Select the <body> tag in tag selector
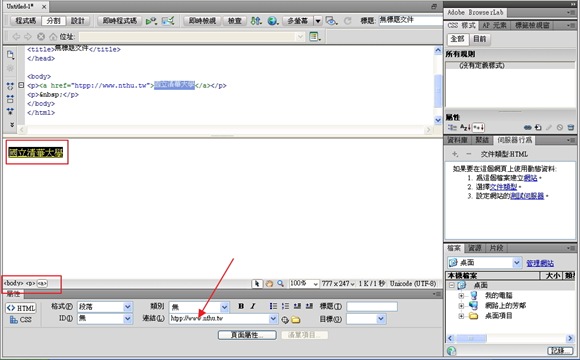 13,283
